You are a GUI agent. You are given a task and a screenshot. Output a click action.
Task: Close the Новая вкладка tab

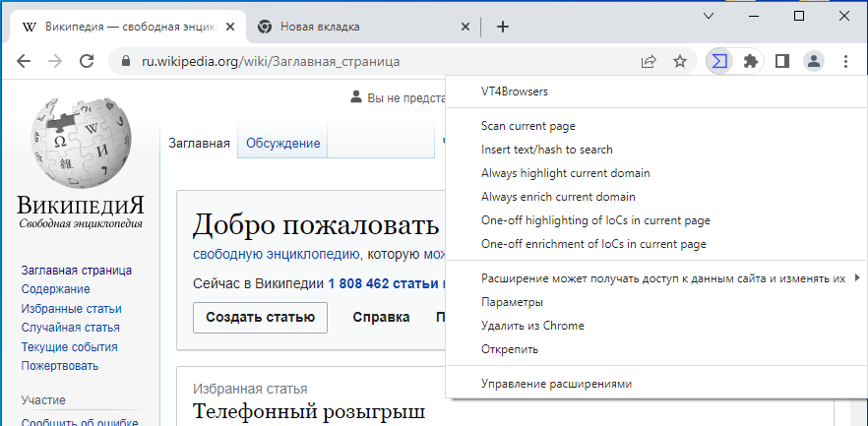coord(466,27)
